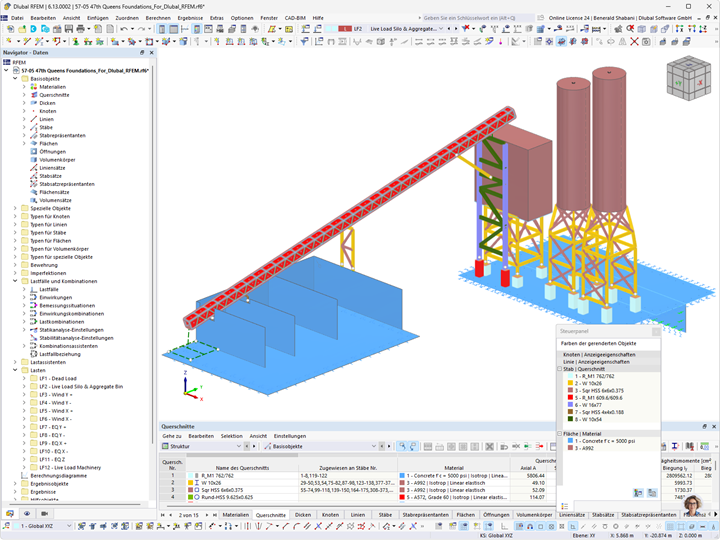Open the Navigator data tab icon at the bottom
Viewport: 720px width, 540px height.
(10, 513)
